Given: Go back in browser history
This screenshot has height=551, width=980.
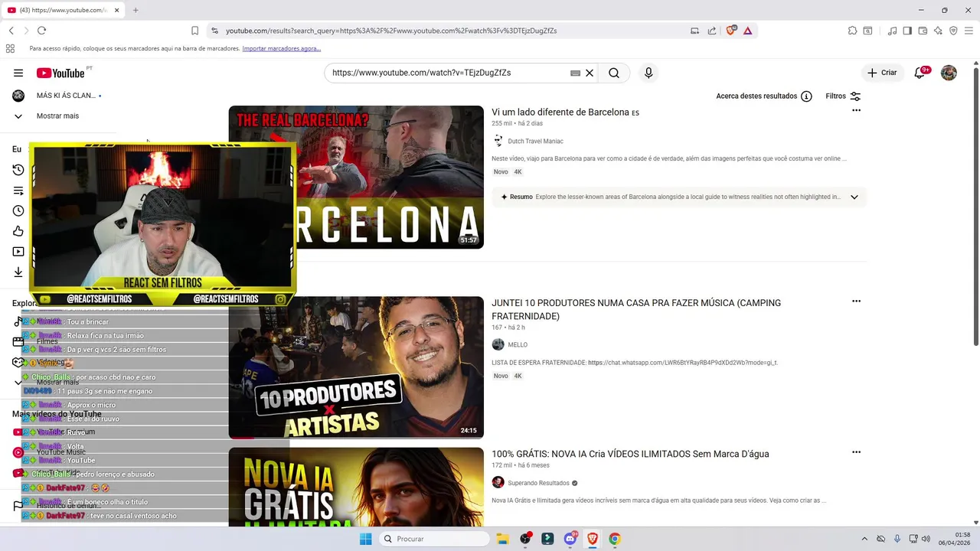Looking at the screenshot, I should [11, 31].
